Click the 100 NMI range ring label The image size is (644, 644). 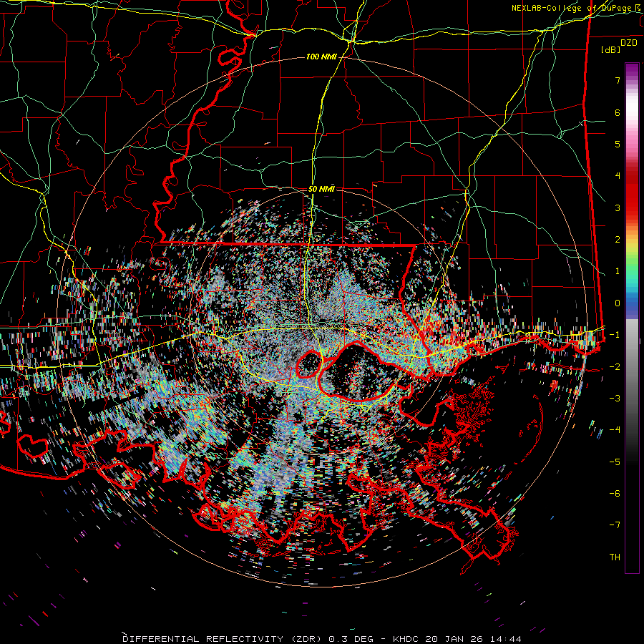321,57
